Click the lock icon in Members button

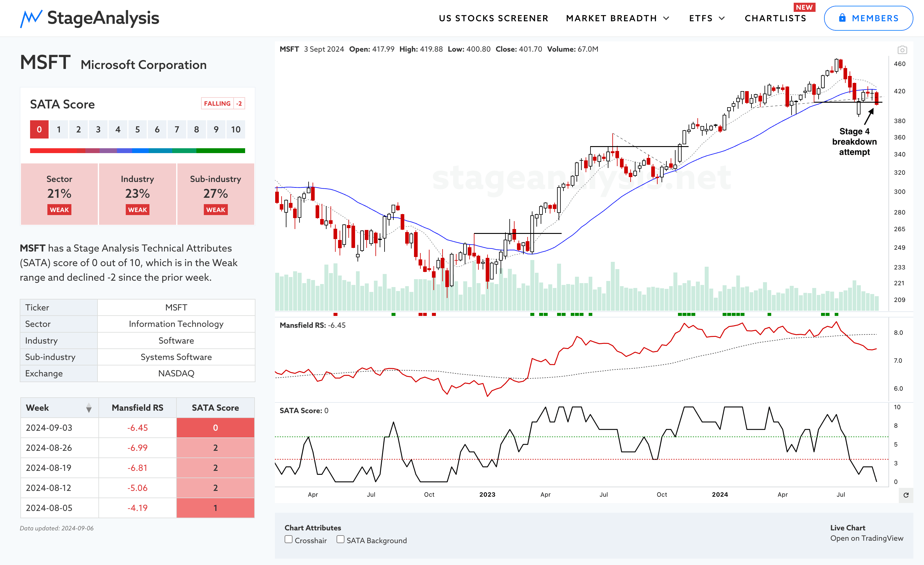tap(842, 18)
